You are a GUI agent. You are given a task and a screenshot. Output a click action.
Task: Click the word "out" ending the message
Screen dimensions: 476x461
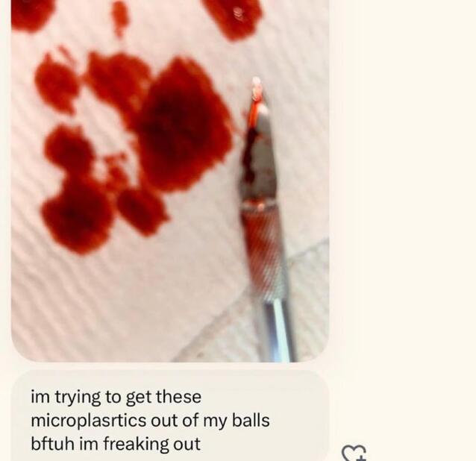pos(187,445)
